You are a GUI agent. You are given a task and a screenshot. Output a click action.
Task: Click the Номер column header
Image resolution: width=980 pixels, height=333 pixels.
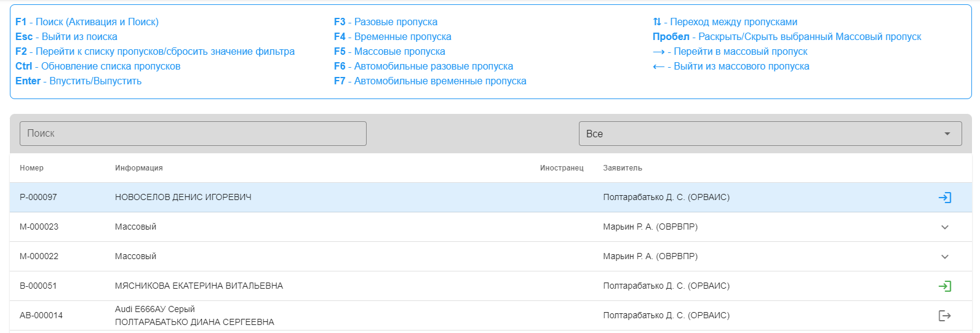[31, 168]
